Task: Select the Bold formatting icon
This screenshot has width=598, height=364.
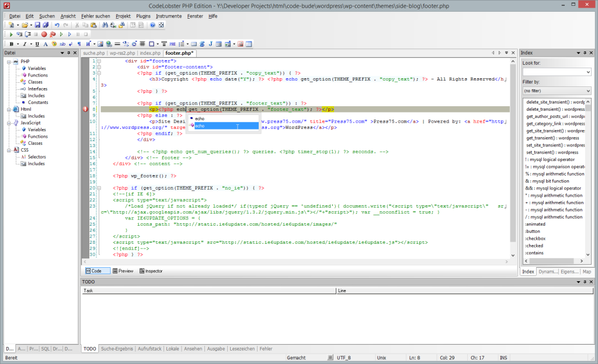Action: (12, 44)
